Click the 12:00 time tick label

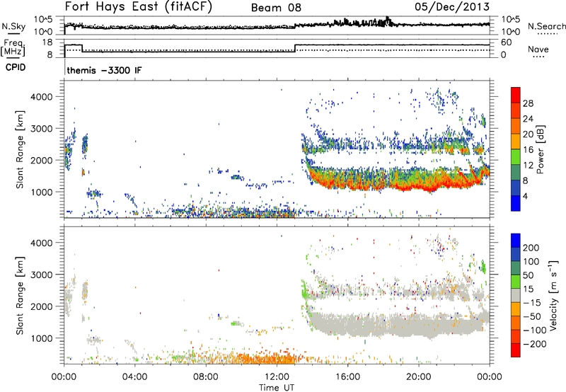pyautogui.click(x=277, y=377)
